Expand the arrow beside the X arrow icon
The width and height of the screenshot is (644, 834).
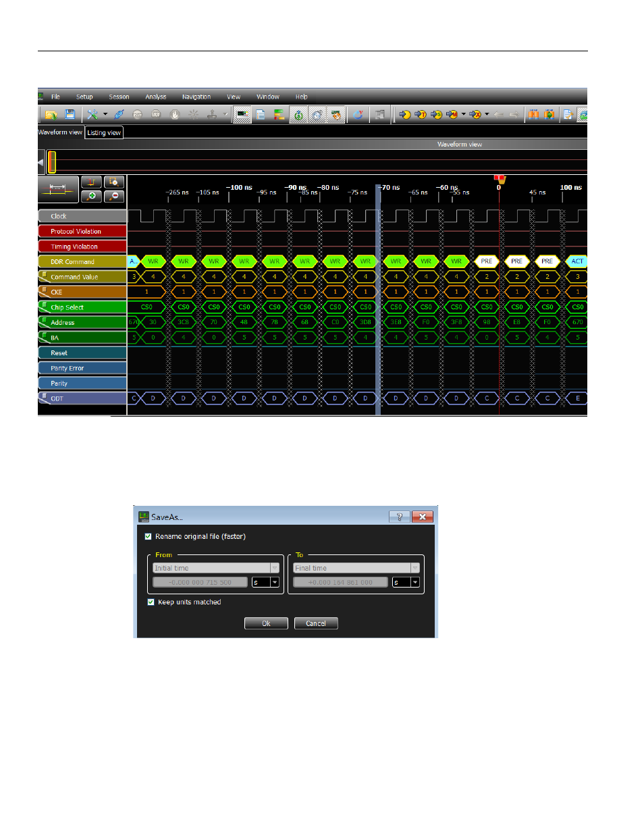(487, 115)
